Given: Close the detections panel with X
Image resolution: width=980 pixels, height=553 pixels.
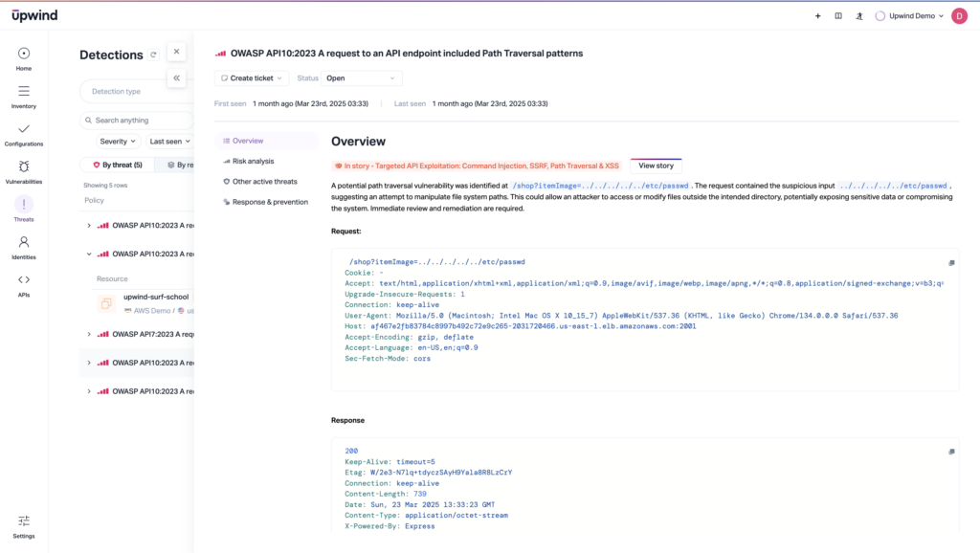Looking at the screenshot, I should [x=176, y=52].
